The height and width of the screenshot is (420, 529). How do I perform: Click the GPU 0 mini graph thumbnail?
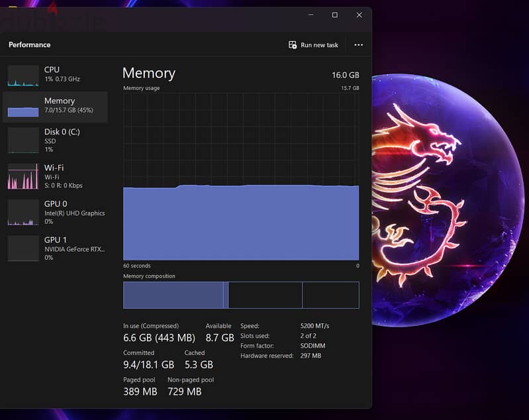23,213
